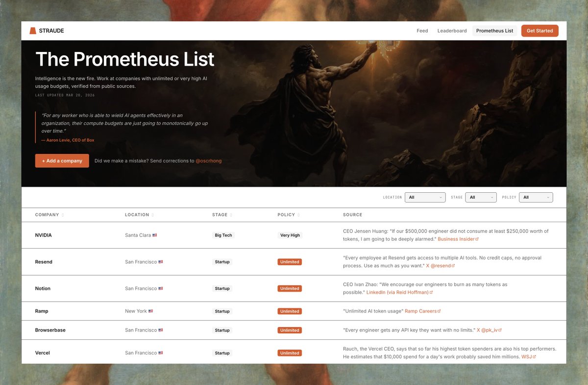Click New York location cell

coord(139,311)
